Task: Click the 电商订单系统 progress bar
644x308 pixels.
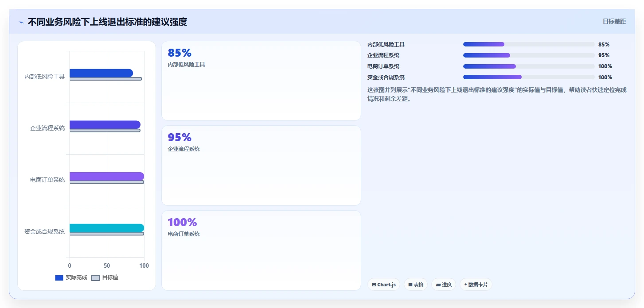Action: 529,66
